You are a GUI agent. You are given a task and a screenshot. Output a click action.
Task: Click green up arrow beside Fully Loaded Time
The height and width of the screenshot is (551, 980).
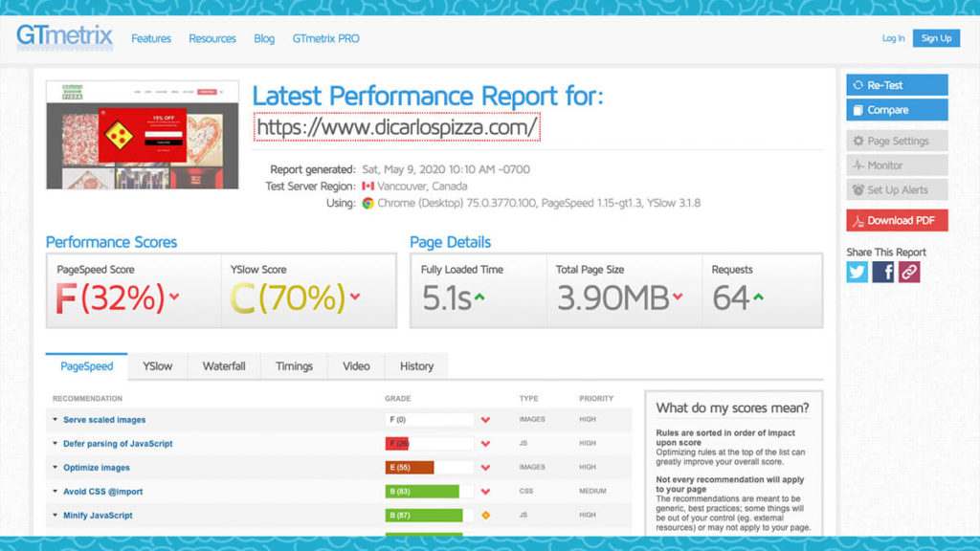tap(479, 297)
